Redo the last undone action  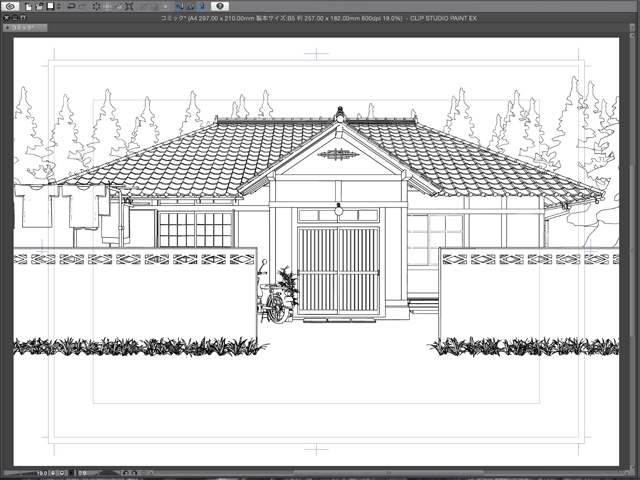pos(82,7)
